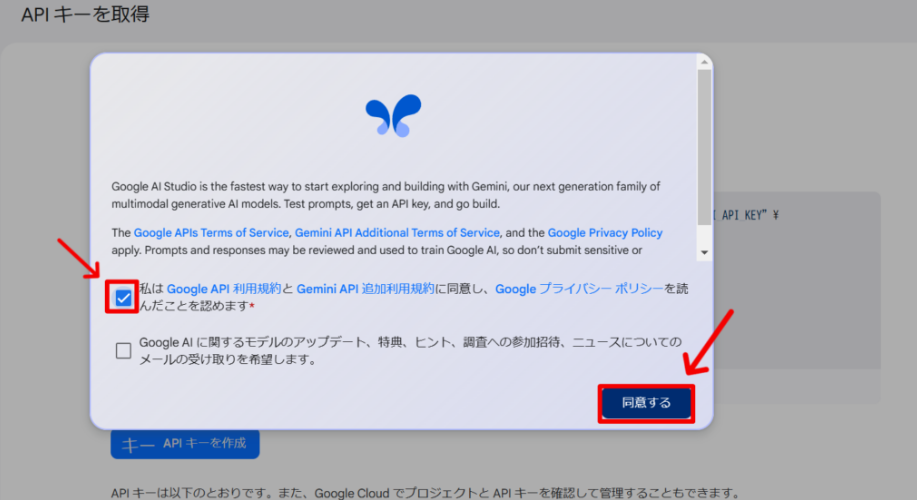Click the 'Google AI Studio is the fastest way' paragraph
Screen dimensions: 917x500
(386, 195)
